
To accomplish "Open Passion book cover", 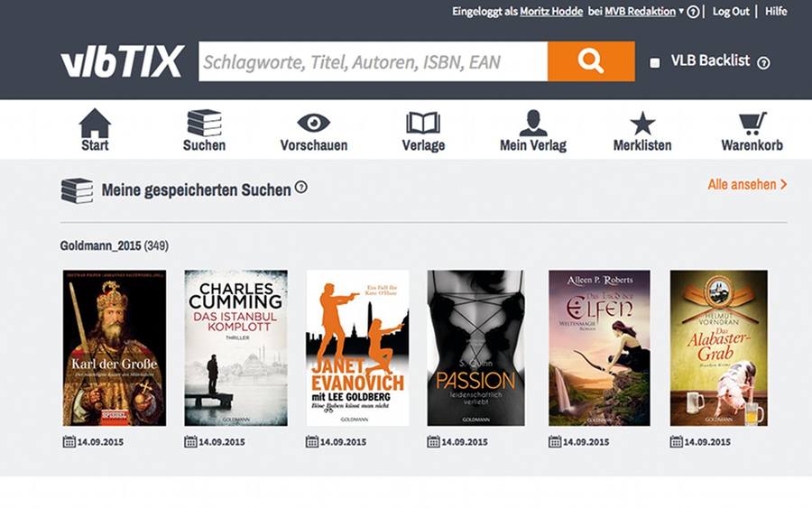I will [475, 348].
